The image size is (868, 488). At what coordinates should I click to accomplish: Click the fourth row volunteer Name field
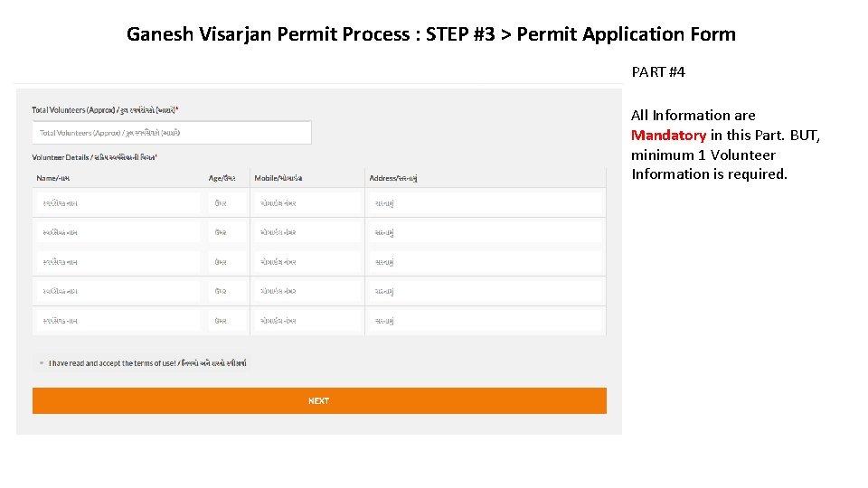pyautogui.click(x=118, y=291)
